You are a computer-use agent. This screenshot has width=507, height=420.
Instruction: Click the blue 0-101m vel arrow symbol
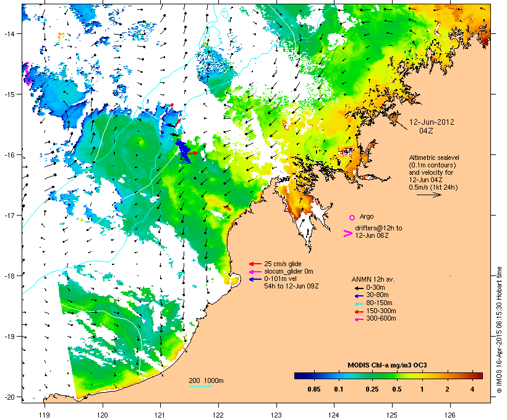255,279
